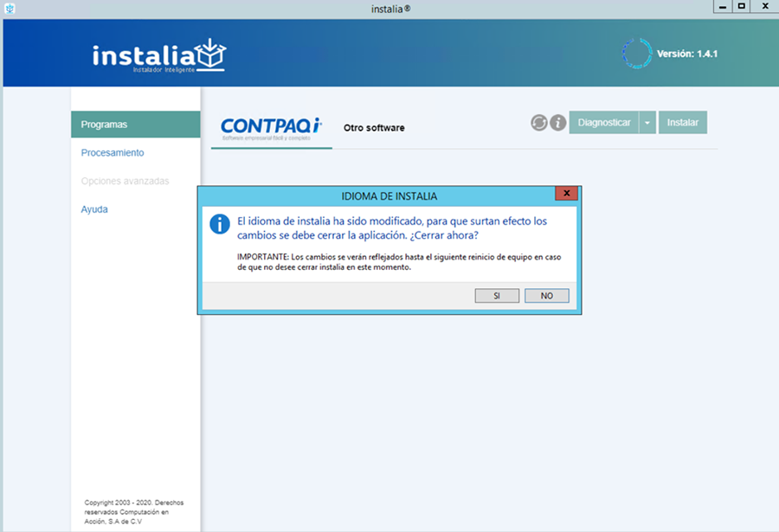Click the refresh icon beside Diagnosticar

(539, 122)
